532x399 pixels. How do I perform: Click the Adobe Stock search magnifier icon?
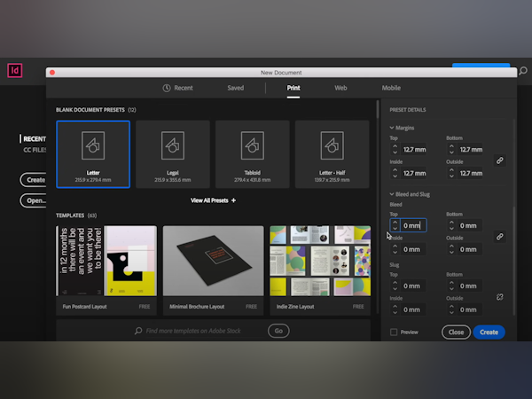click(138, 331)
